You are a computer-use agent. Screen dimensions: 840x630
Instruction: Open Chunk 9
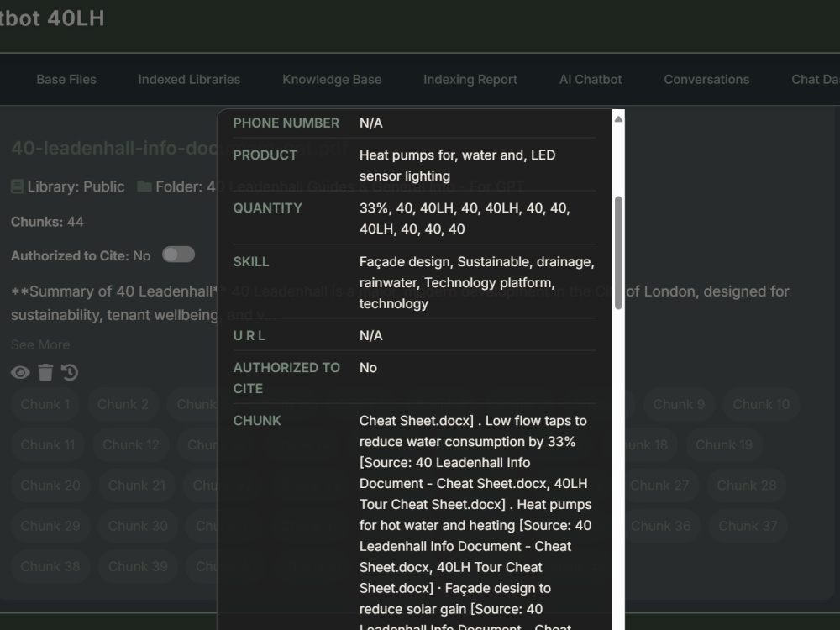[678, 404]
